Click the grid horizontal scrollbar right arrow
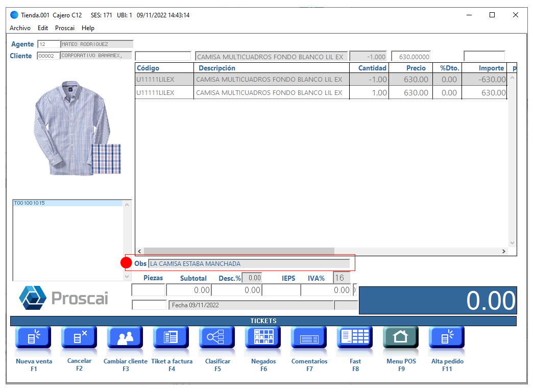 click(504, 251)
